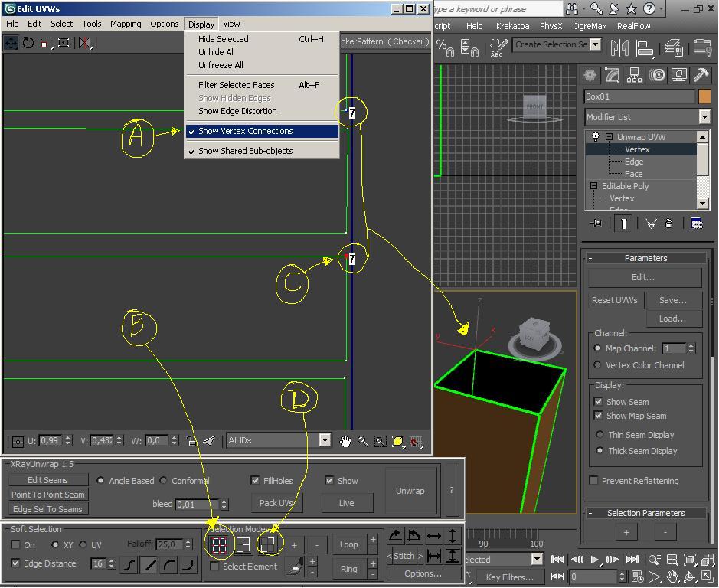Click the Box01 object color swatch

[x=704, y=96]
